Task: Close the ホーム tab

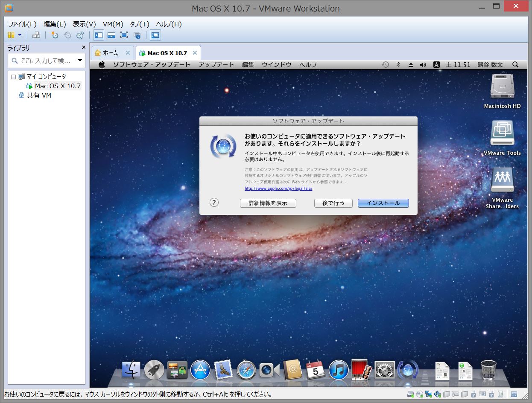Action: coord(128,53)
